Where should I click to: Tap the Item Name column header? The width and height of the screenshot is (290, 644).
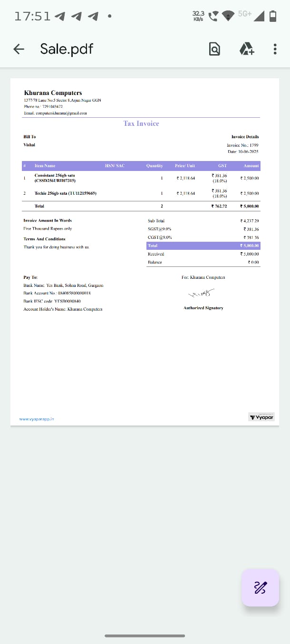[x=45, y=166]
